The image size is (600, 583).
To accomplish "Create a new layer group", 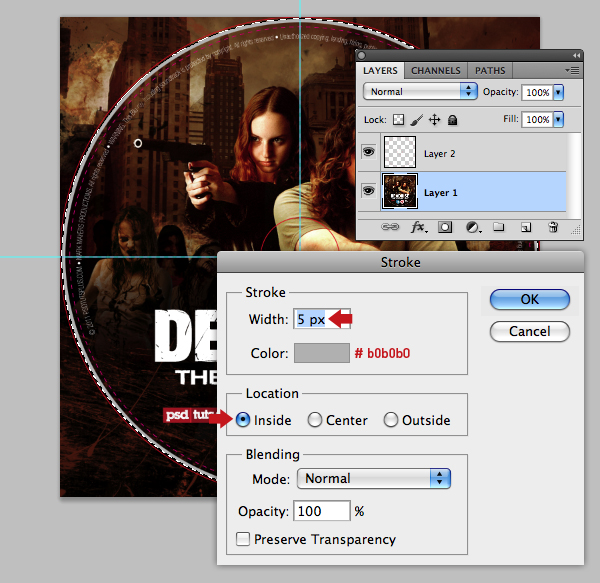I will click(498, 227).
